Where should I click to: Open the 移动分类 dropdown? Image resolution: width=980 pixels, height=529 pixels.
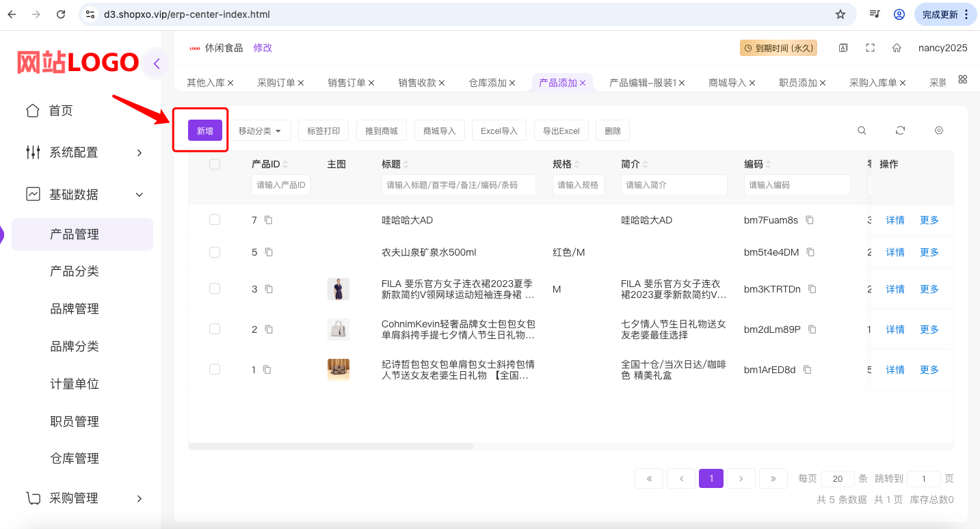[x=260, y=131]
